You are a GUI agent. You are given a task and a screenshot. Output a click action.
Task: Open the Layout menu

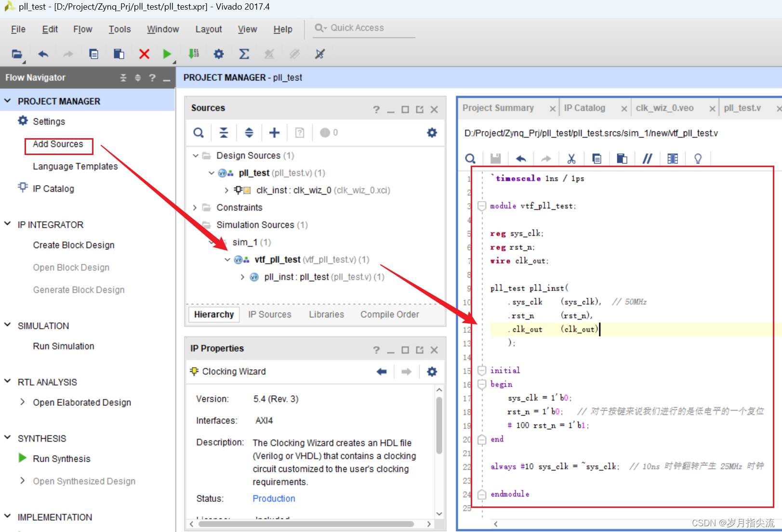click(209, 29)
